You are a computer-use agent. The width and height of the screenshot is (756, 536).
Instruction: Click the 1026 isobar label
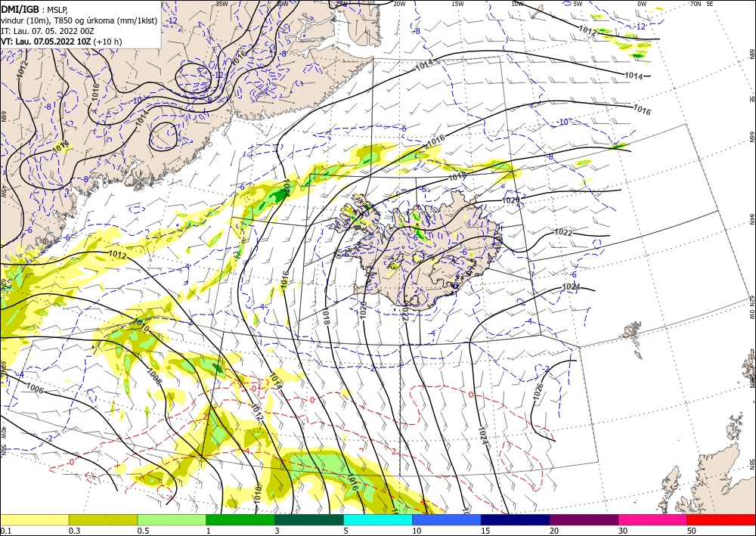tap(538, 390)
